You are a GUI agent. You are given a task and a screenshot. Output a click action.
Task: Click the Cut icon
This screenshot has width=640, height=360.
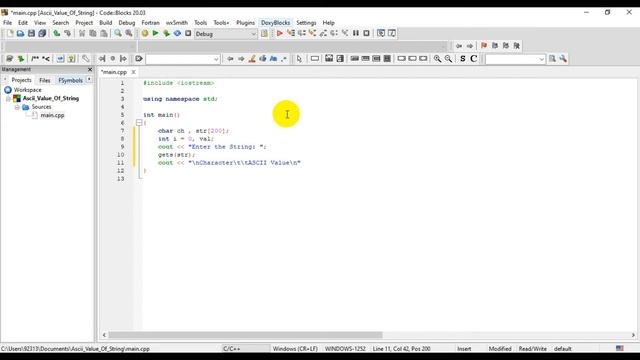pyautogui.click(x=82, y=33)
